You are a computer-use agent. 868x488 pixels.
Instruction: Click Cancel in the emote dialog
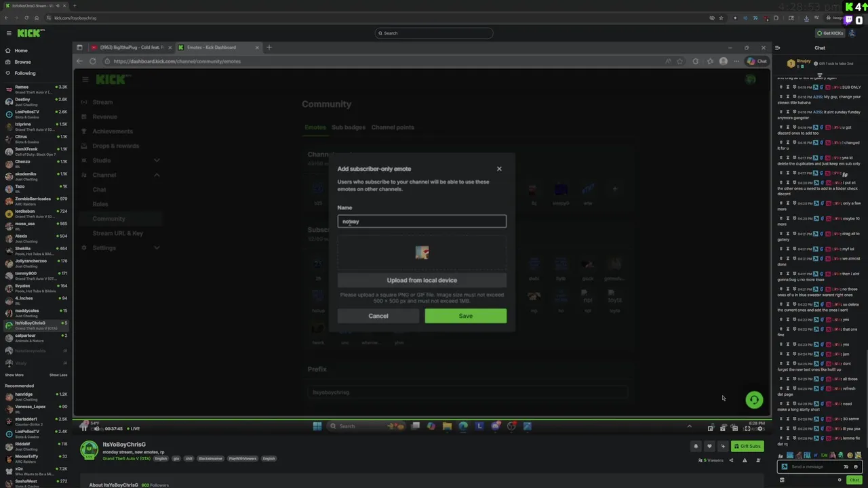pyautogui.click(x=378, y=316)
